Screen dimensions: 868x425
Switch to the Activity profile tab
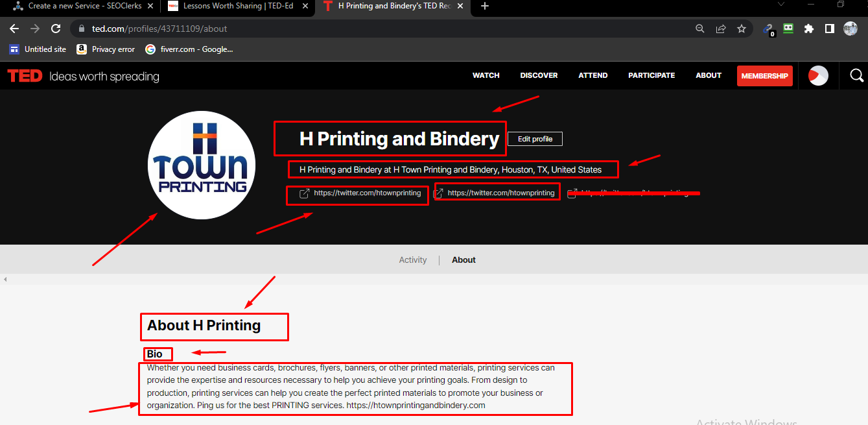[413, 260]
